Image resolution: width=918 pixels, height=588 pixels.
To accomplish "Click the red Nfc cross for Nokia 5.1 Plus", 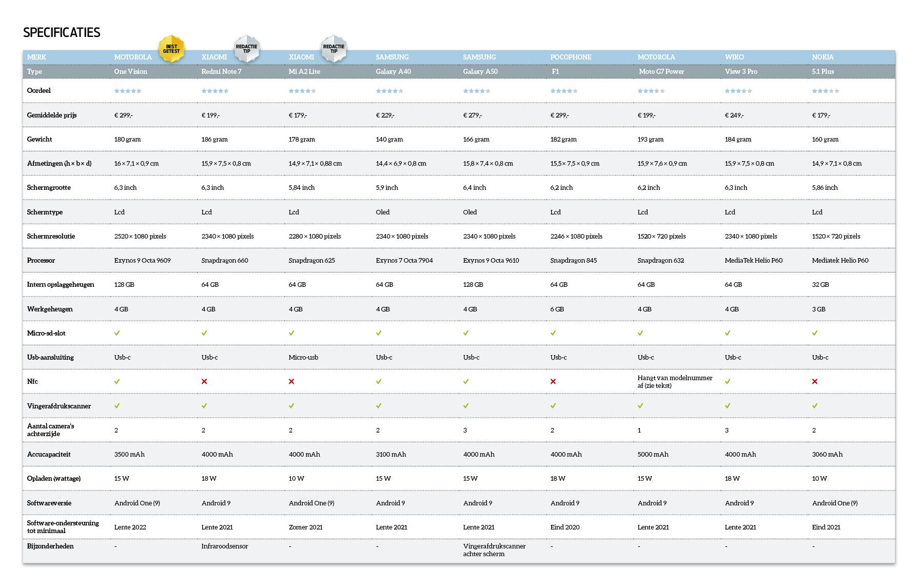I will click(x=815, y=382).
